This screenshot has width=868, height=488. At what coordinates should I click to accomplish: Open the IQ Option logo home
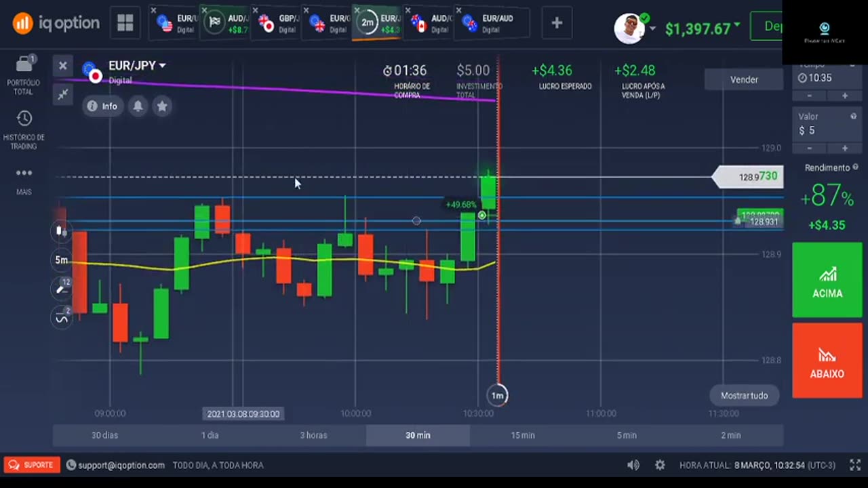click(56, 23)
